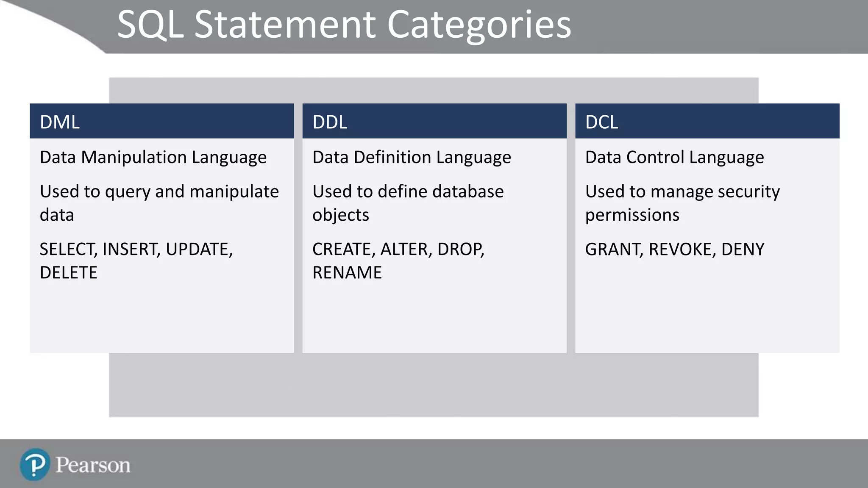Click 'Used to manage security permissions' text
The image size is (868, 488).
[x=682, y=203]
